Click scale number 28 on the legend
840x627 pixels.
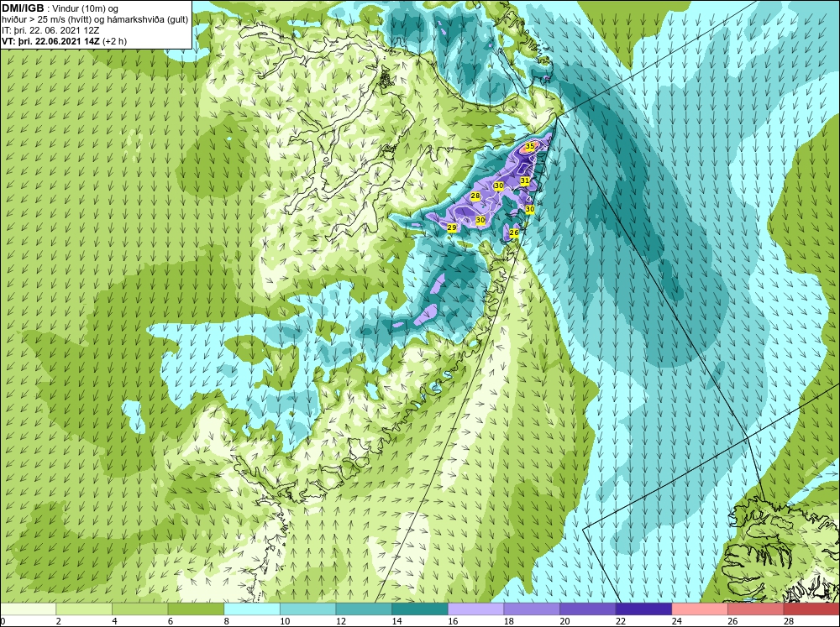(x=788, y=621)
